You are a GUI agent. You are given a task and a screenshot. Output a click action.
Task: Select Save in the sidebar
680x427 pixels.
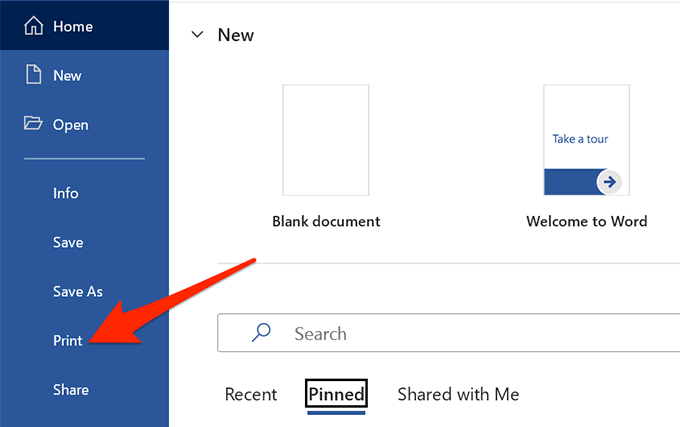[x=68, y=242]
